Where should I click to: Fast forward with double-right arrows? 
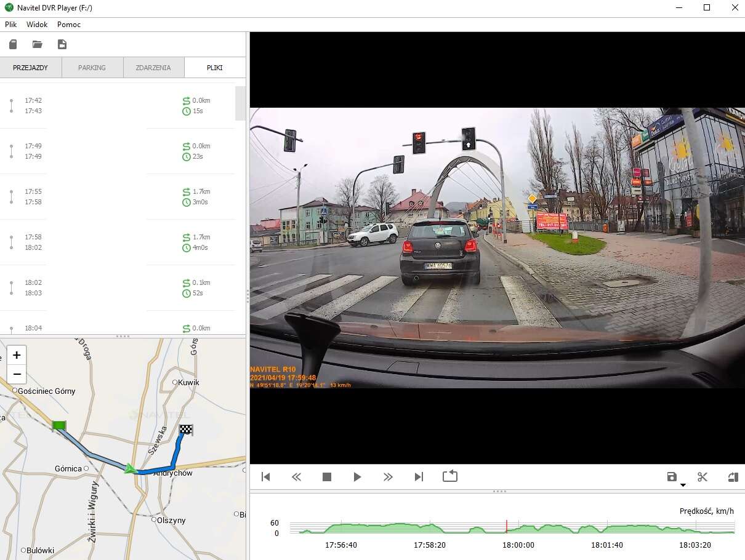point(388,477)
